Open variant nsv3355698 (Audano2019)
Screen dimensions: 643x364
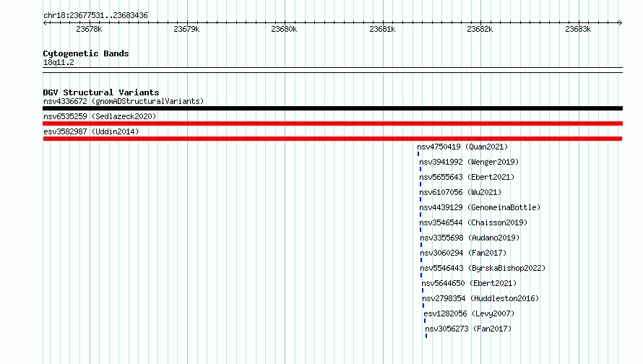(x=470, y=238)
